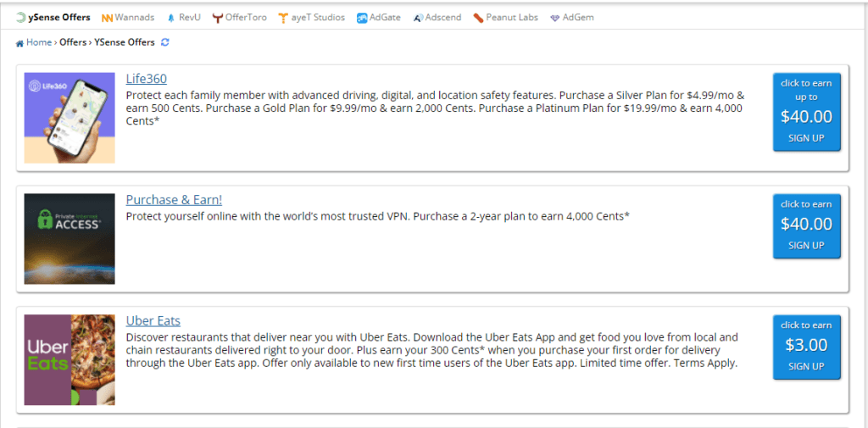Sign up for Private Internet Access offer
The image size is (868, 428).
click(x=807, y=226)
